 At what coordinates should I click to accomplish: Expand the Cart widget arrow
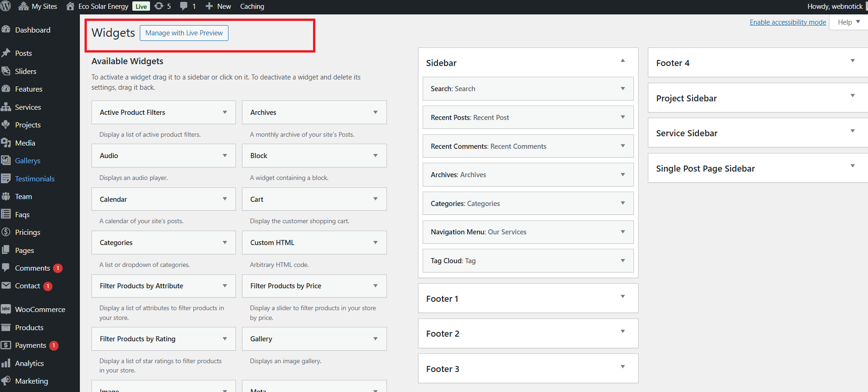tap(375, 199)
